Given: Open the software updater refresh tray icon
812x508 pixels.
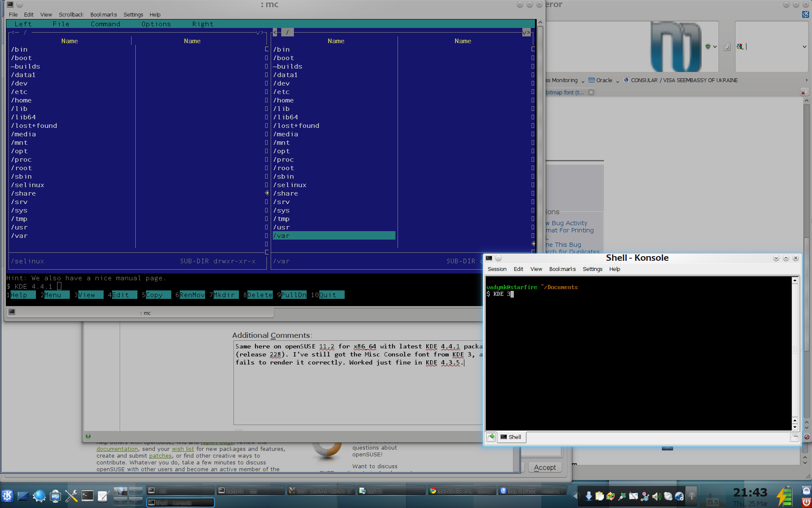Looking at the screenshot, I should pos(611,496).
